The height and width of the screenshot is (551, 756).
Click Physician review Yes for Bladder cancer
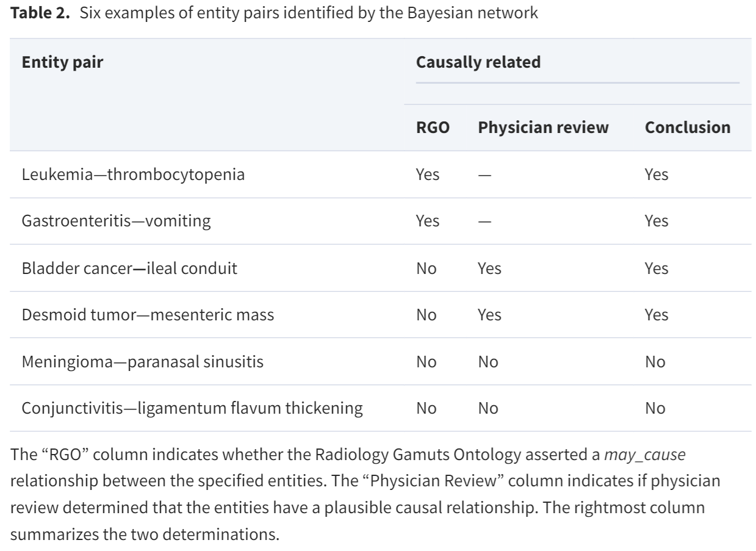pos(489,268)
